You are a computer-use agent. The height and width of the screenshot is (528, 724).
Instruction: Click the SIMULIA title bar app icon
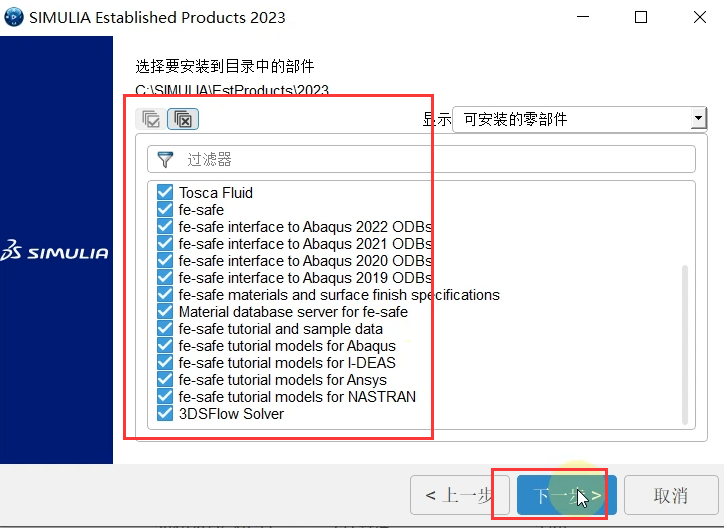tap(14, 17)
